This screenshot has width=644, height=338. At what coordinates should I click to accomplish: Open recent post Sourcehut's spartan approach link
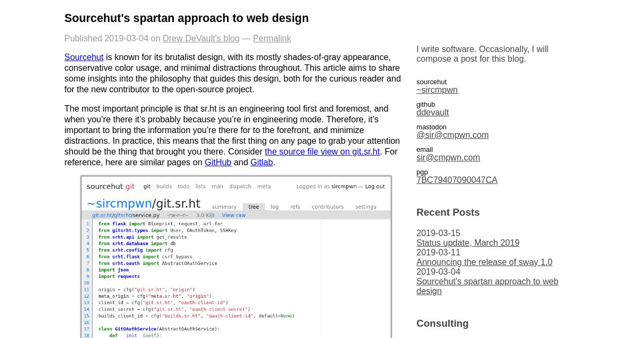coord(487,286)
